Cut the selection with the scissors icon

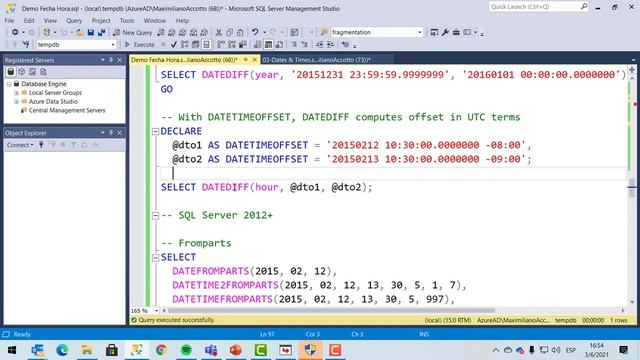click(219, 32)
